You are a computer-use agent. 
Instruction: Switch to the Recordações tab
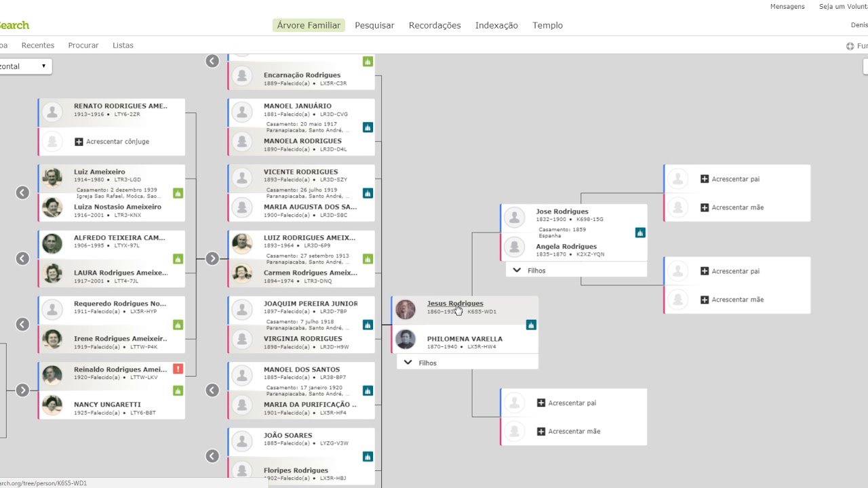pyautogui.click(x=435, y=25)
